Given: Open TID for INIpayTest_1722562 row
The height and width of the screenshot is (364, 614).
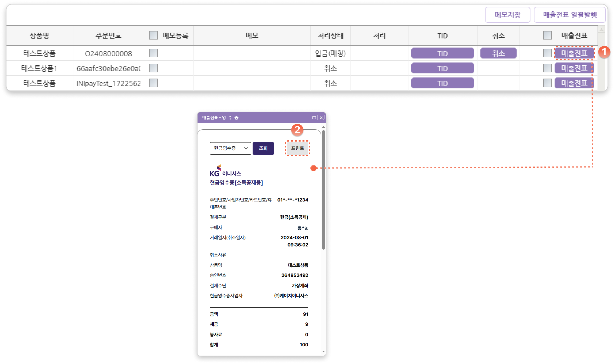Looking at the screenshot, I should coord(442,83).
